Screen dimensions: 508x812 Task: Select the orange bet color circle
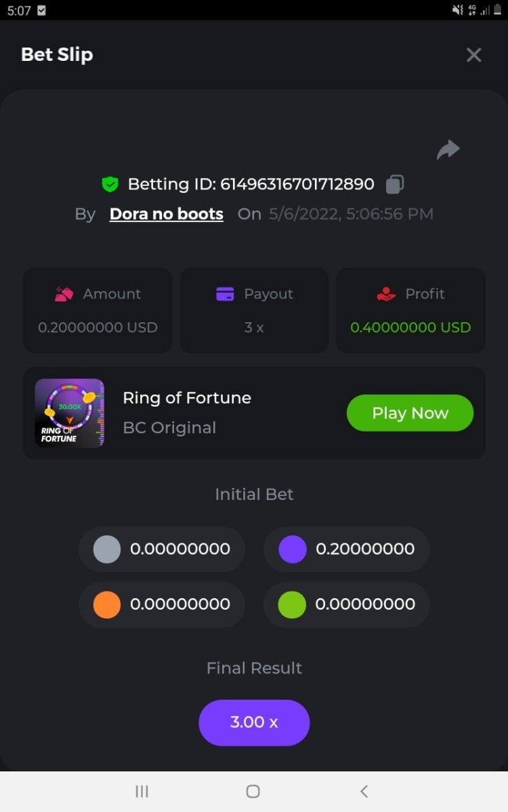(x=107, y=604)
